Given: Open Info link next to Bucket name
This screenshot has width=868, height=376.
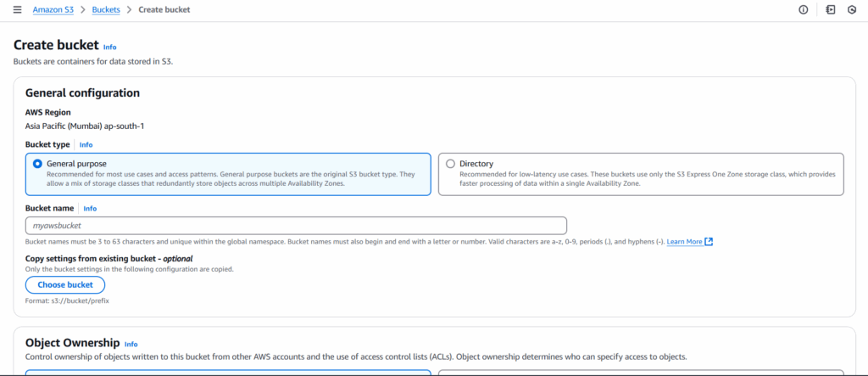Looking at the screenshot, I should coord(90,209).
